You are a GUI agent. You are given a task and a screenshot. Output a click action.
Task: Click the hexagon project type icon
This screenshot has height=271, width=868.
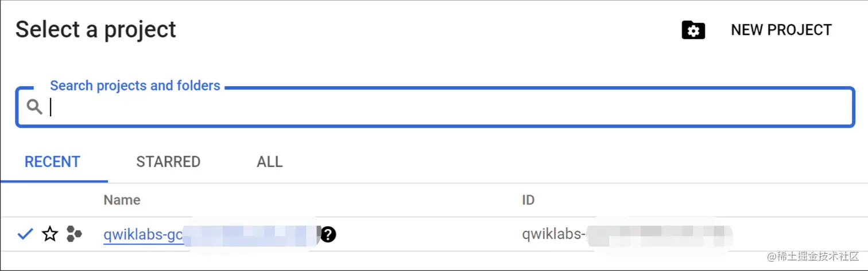tap(74, 234)
